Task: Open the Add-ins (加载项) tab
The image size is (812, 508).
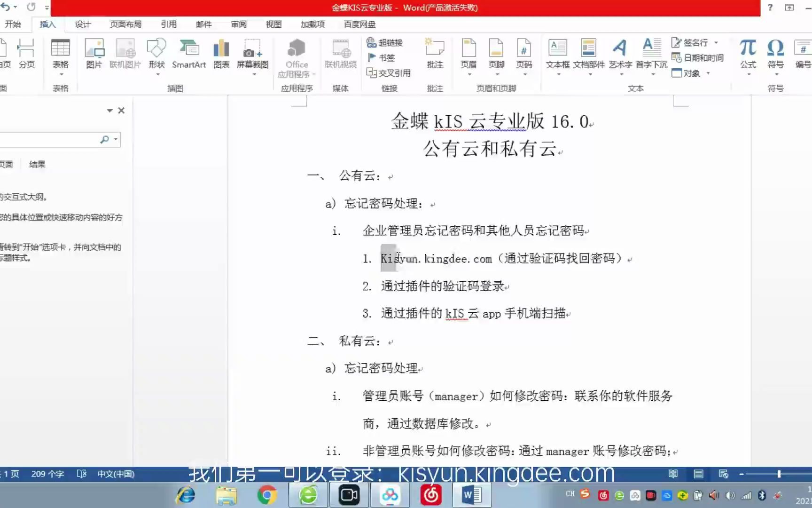Action: [x=312, y=24]
